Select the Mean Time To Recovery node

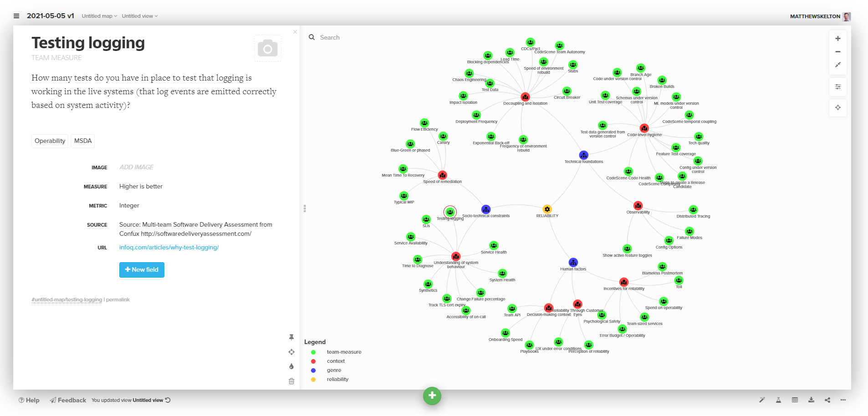tap(403, 169)
